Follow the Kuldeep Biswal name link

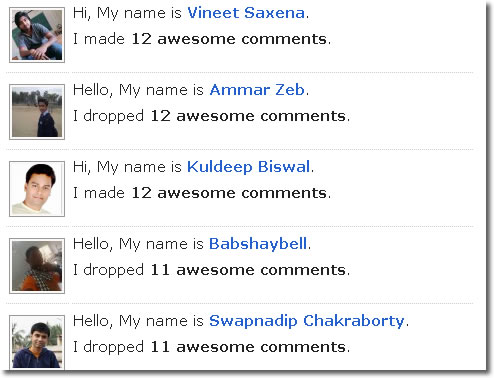click(249, 167)
